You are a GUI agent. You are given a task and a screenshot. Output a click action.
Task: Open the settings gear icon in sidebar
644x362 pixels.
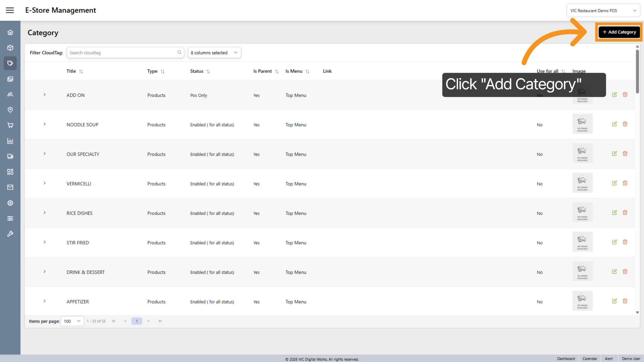click(x=10, y=203)
